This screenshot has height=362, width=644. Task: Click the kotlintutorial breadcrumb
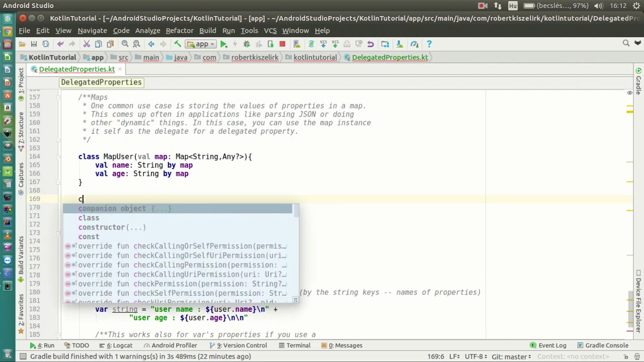[311, 57]
